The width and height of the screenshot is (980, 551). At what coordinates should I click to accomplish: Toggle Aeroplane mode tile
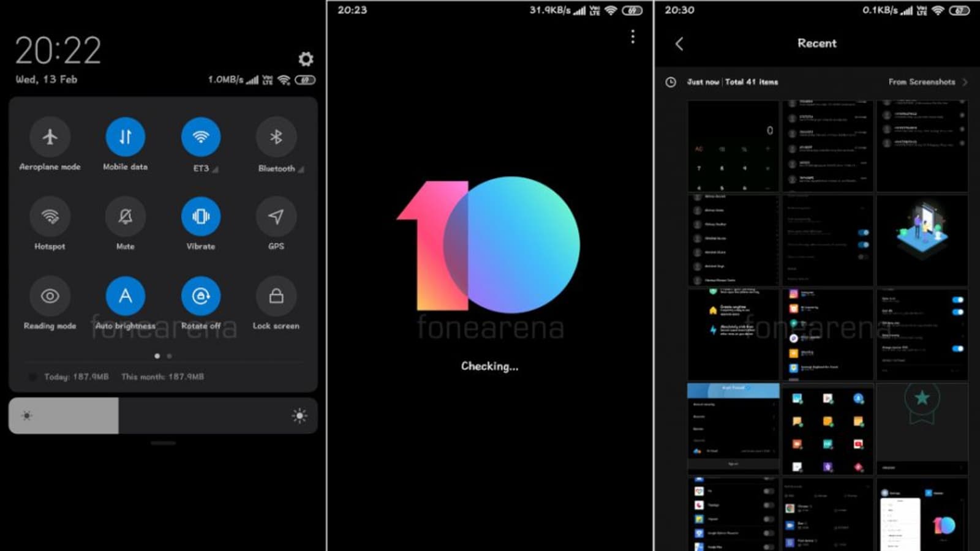[50, 137]
